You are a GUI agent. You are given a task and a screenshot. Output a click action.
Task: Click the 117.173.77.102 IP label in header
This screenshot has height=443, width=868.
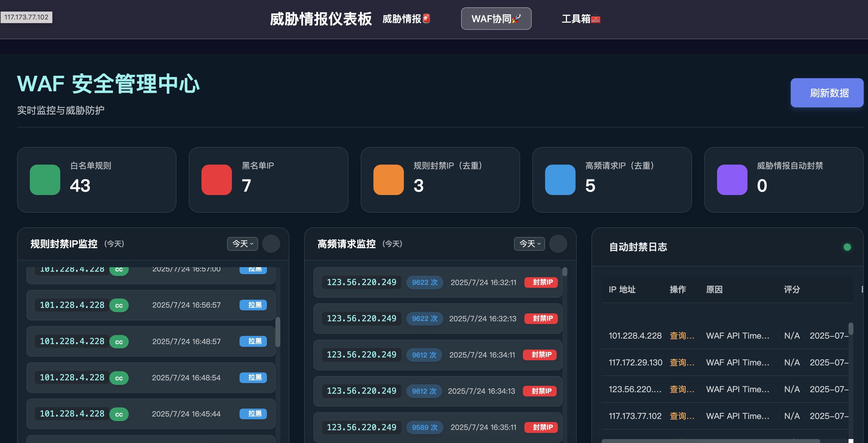point(26,17)
